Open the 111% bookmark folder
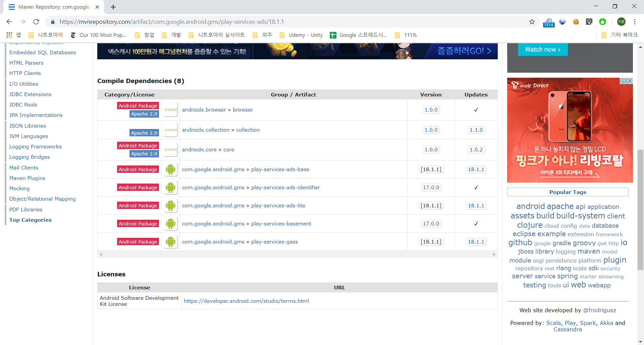The width and height of the screenshot is (644, 345). pos(406,35)
